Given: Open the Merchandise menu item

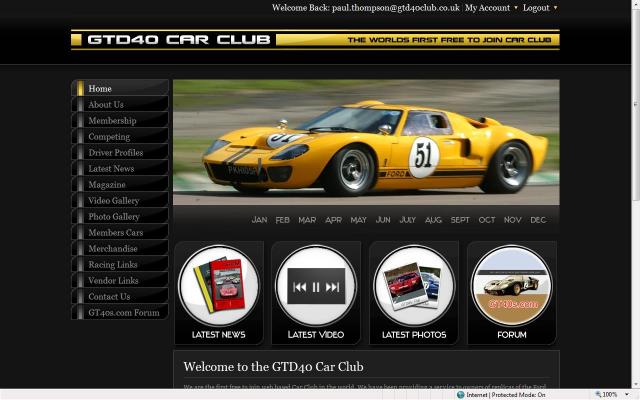Looking at the screenshot, I should click(x=120, y=248).
